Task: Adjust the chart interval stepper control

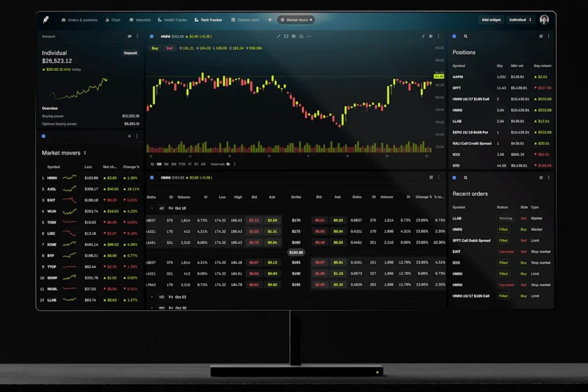Action: click(x=235, y=164)
